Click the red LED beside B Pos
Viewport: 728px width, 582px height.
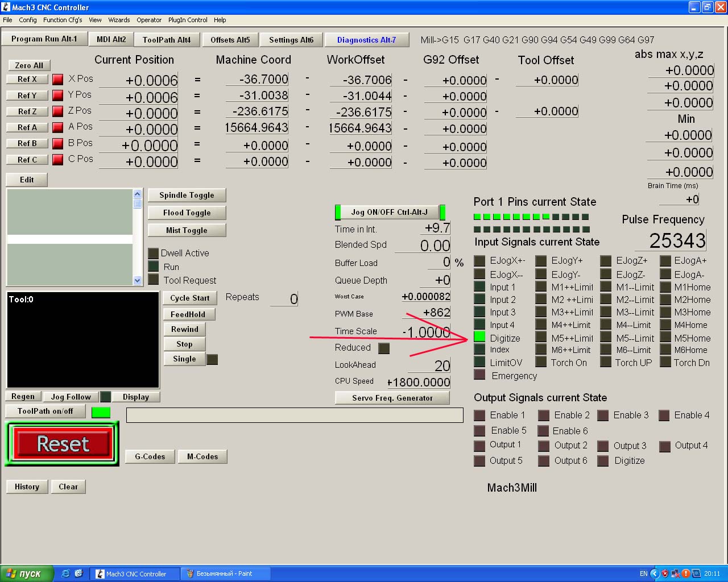tap(58, 143)
